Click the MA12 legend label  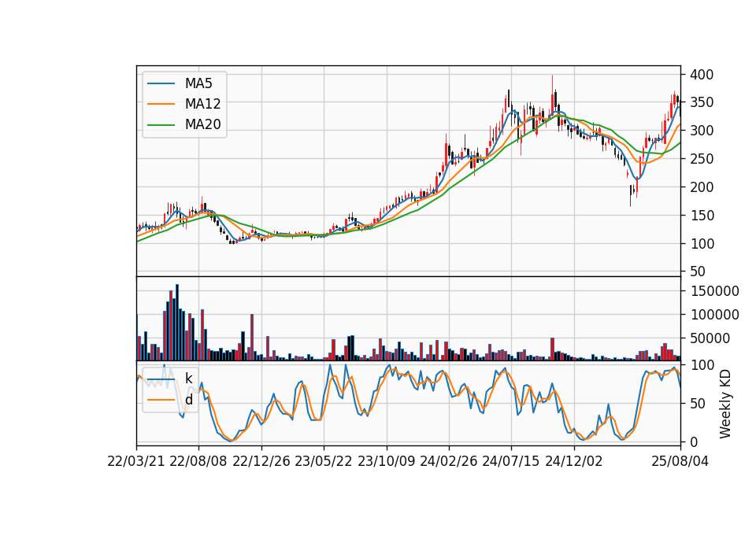coord(202,104)
